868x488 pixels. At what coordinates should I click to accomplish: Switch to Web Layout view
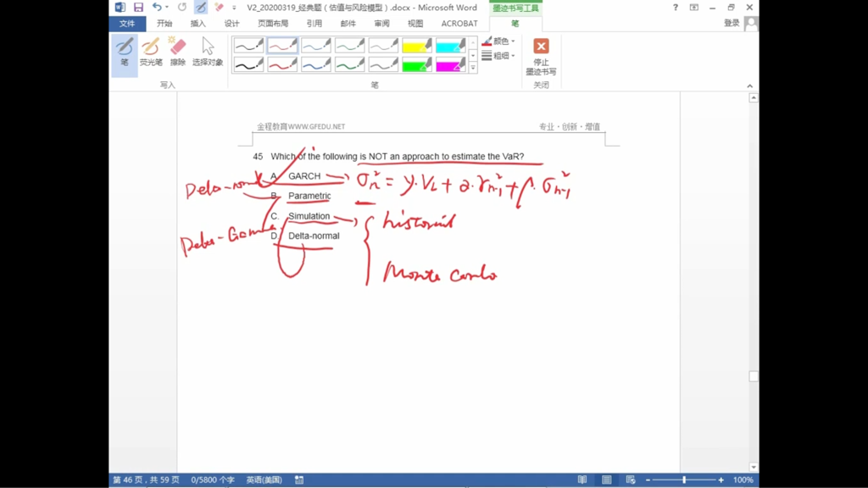631,480
